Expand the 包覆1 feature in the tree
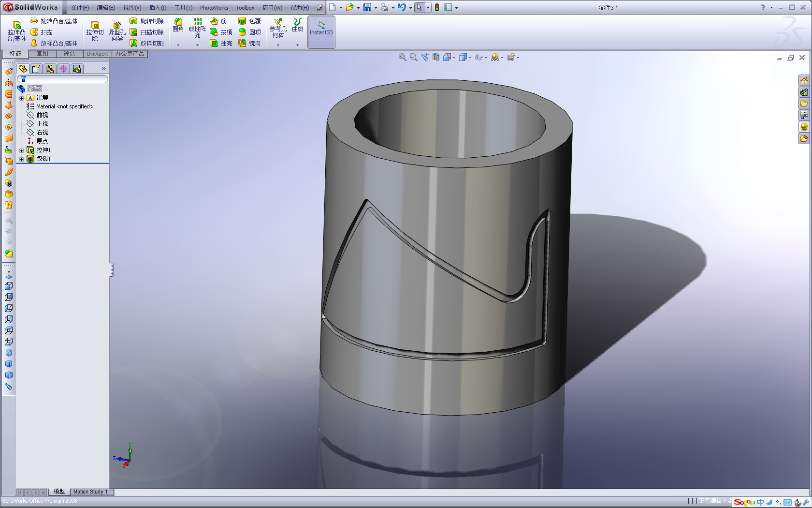 point(21,159)
